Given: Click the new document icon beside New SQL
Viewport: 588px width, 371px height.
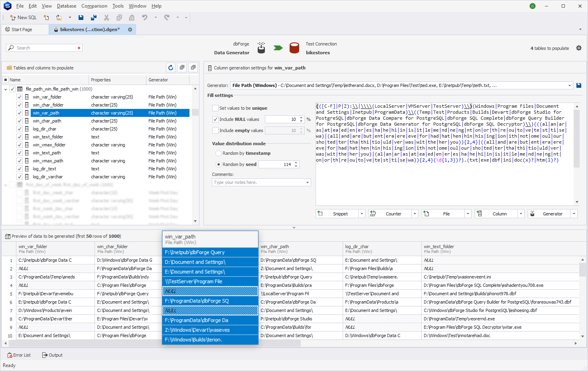Looking at the screenshot, I should (x=46, y=18).
